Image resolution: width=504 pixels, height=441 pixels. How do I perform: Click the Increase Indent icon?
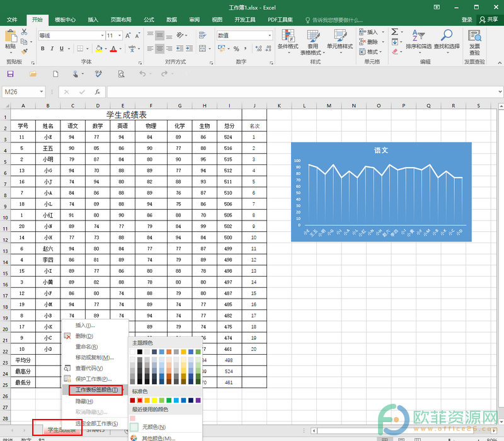[190, 49]
